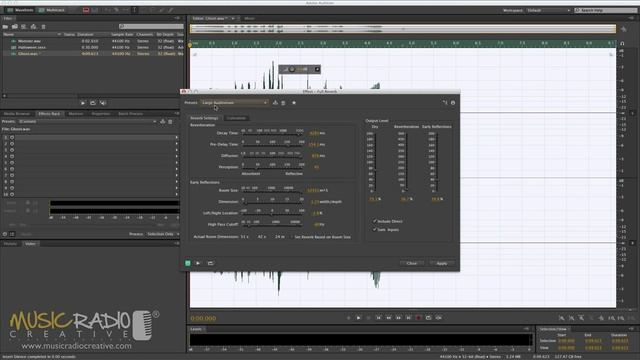The width and height of the screenshot is (640, 360).
Task: Switch to Multitrack view
Action: click(x=51, y=10)
